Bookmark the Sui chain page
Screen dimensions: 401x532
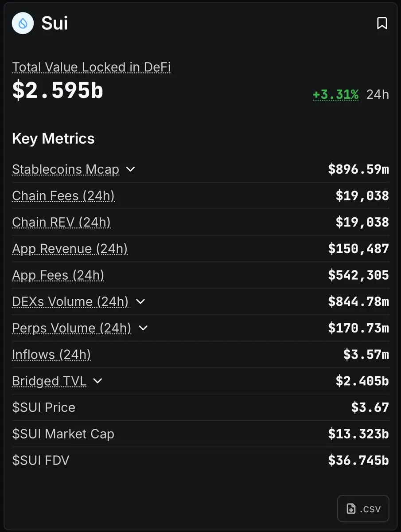point(382,23)
